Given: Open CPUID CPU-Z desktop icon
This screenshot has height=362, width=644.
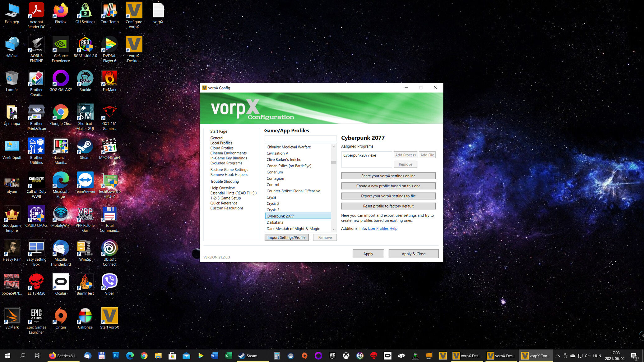Looking at the screenshot, I should click(x=36, y=217).
